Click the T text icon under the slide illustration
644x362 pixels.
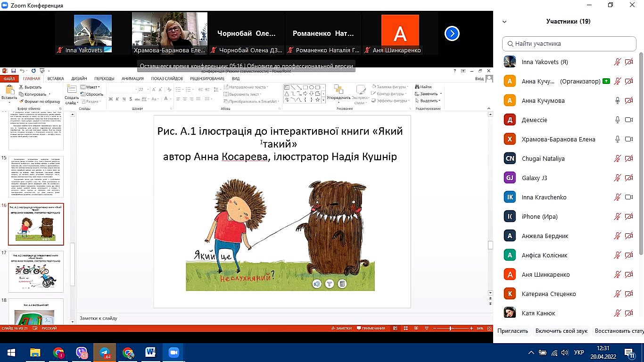click(x=330, y=284)
